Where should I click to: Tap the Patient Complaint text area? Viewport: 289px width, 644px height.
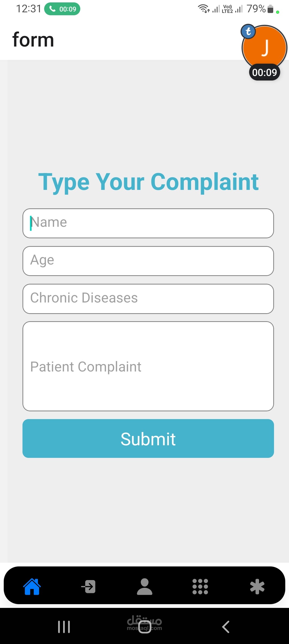[148, 366]
